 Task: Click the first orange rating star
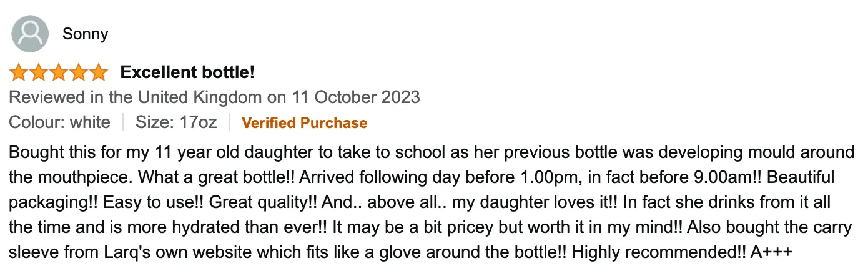(x=19, y=72)
